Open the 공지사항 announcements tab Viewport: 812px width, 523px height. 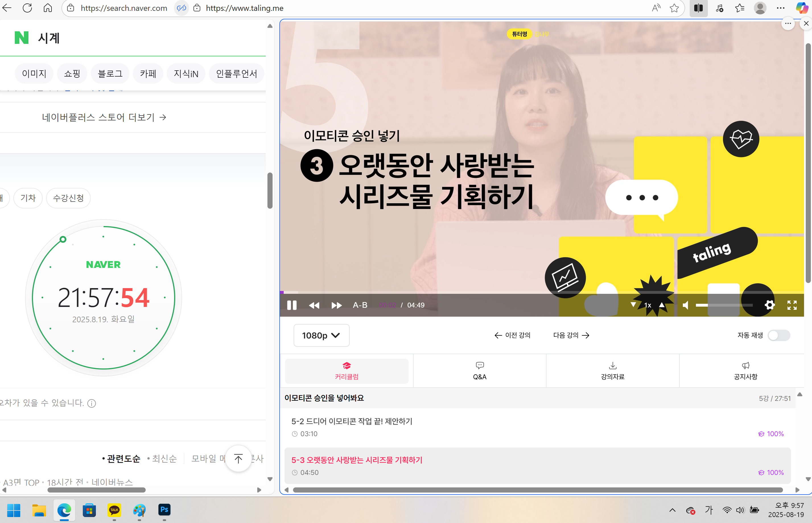coord(745,371)
